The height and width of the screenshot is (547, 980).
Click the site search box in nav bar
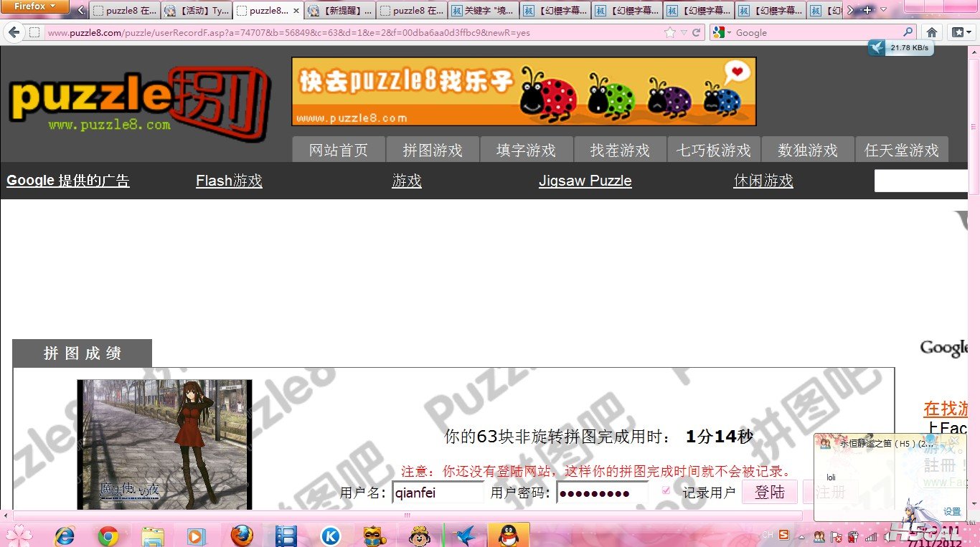tap(921, 181)
